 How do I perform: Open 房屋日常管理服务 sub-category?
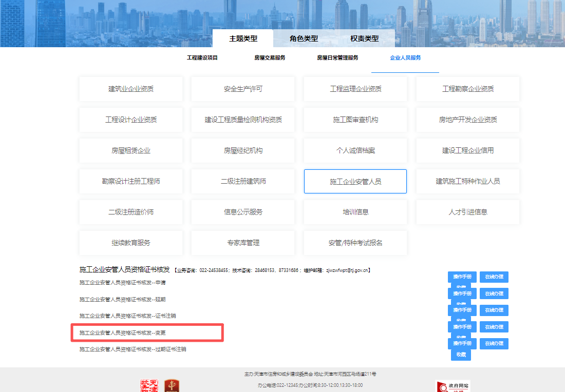click(x=337, y=58)
